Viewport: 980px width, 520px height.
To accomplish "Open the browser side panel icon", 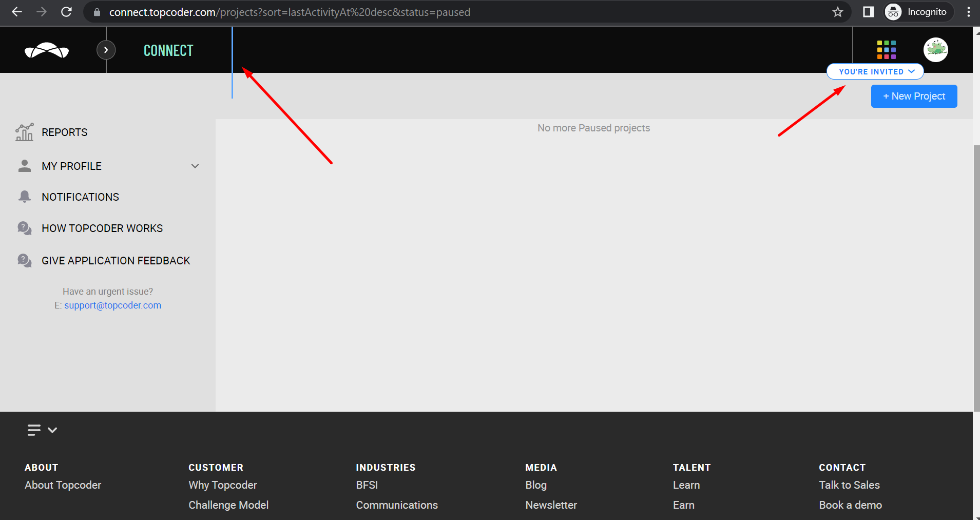I will (x=868, y=12).
